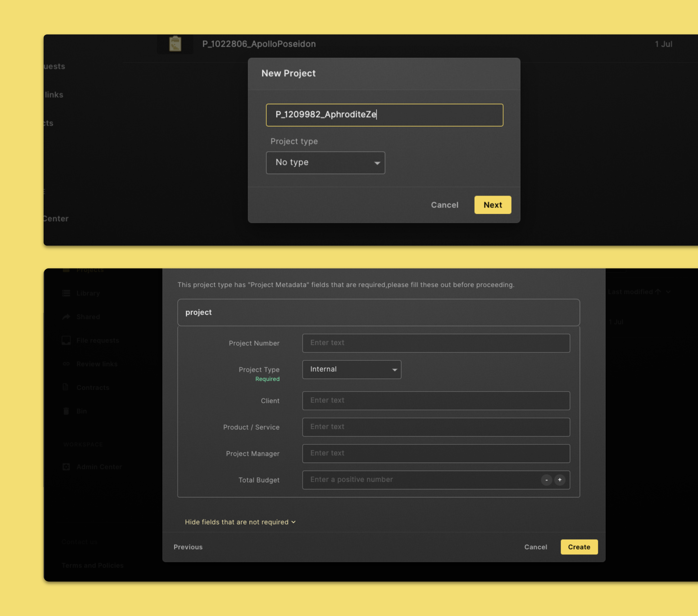Increase Total Budget with plus button
This screenshot has width=698, height=616.
(559, 480)
